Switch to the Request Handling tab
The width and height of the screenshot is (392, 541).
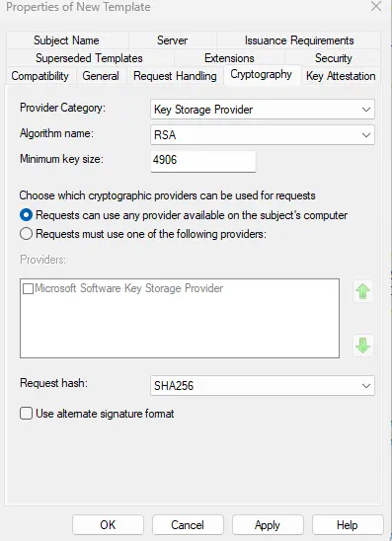pyautogui.click(x=175, y=76)
